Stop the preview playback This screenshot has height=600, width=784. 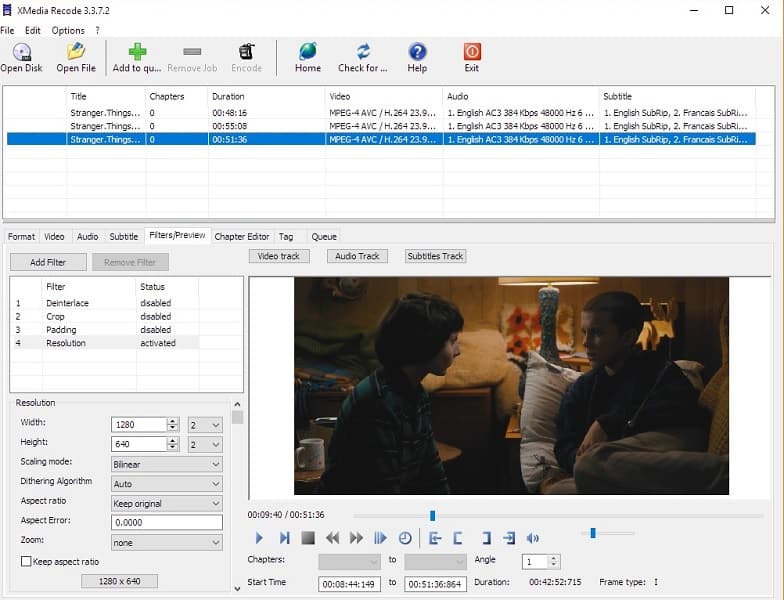point(308,538)
